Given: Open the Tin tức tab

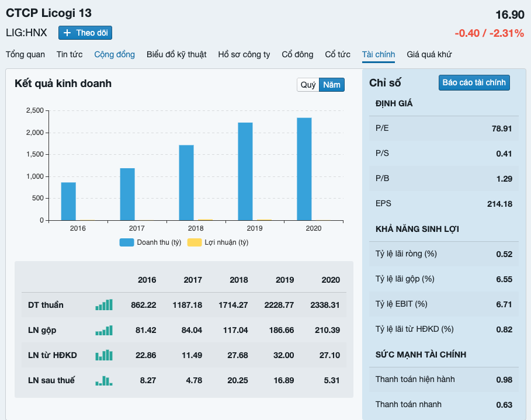Looking at the screenshot, I should (x=70, y=54).
